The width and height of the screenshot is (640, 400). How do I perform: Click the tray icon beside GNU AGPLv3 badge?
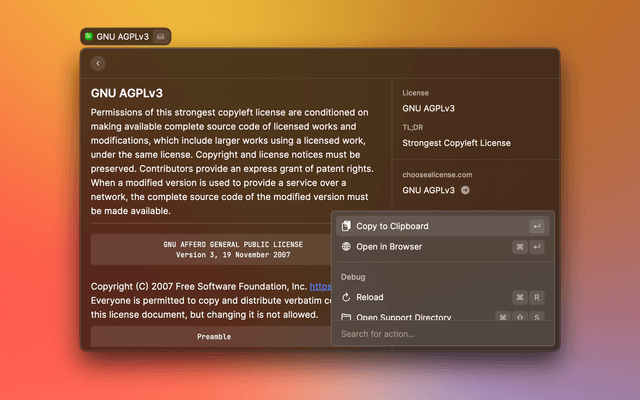pos(161,37)
